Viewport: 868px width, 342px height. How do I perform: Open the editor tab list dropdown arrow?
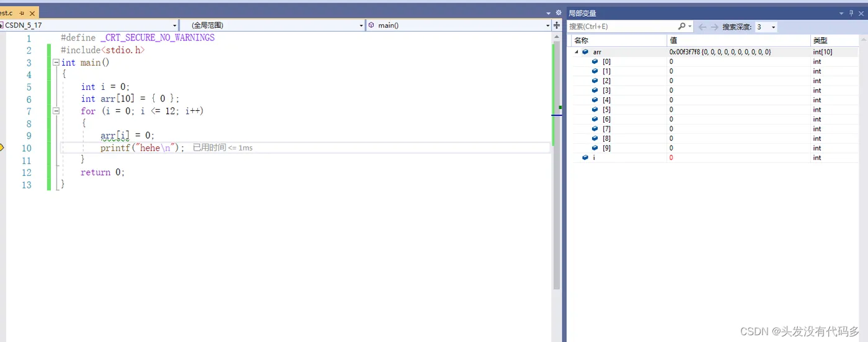[x=549, y=13]
